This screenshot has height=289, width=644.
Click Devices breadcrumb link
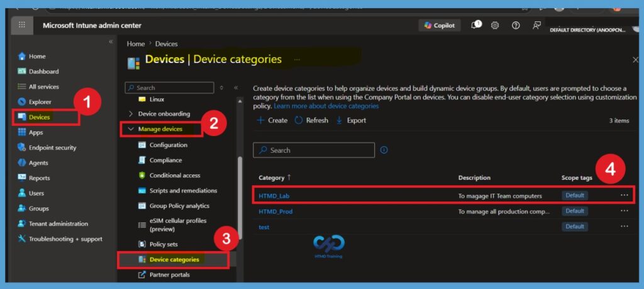pyautogui.click(x=166, y=44)
